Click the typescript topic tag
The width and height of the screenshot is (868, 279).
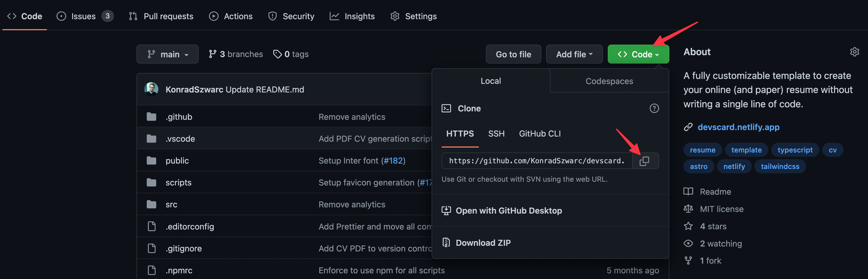point(794,150)
